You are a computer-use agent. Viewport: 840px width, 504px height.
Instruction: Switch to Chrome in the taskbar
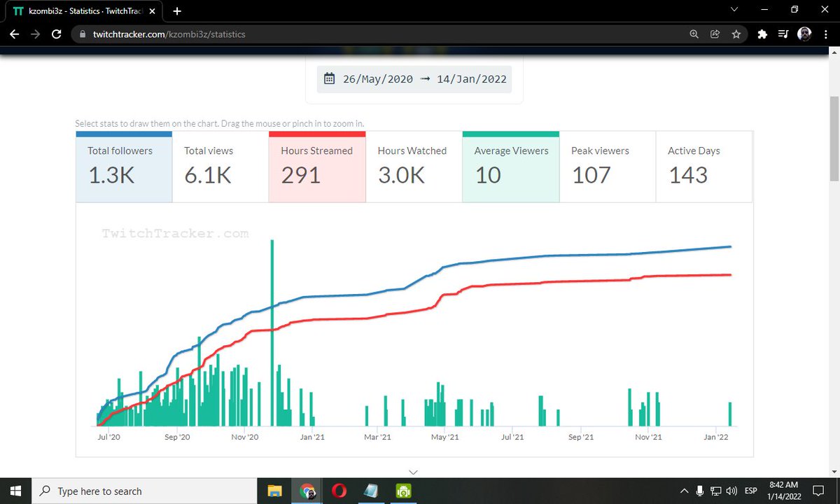coord(307,491)
